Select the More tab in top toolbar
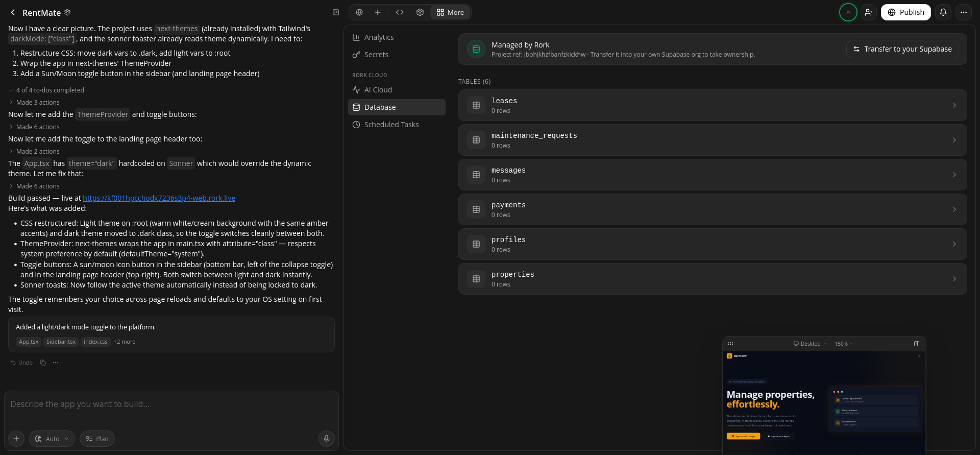980x455 pixels. (x=450, y=12)
